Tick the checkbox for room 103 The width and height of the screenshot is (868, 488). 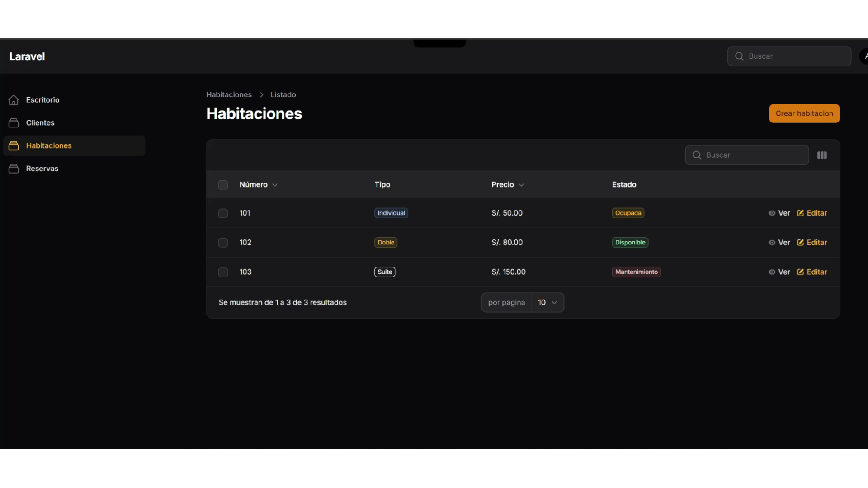(223, 272)
